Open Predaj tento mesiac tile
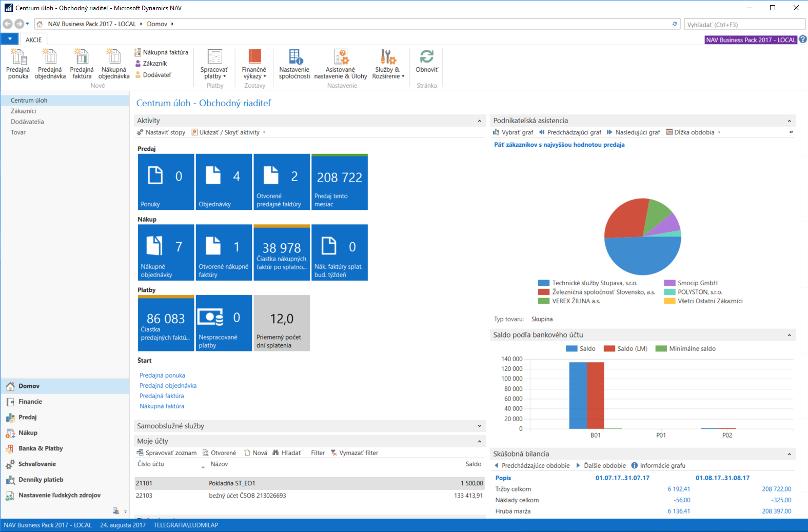Screen dimensions: 808x532 pyautogui.click(x=340, y=182)
